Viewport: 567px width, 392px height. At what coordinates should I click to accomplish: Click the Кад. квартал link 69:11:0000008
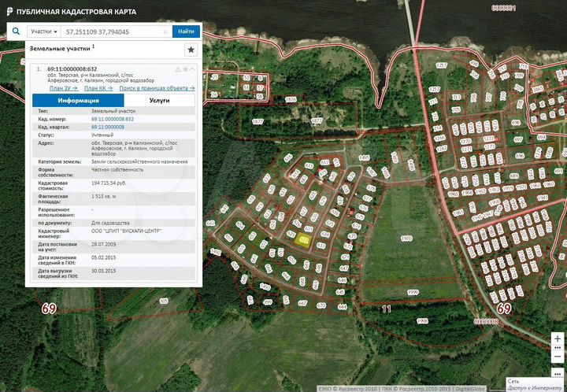[x=108, y=128]
